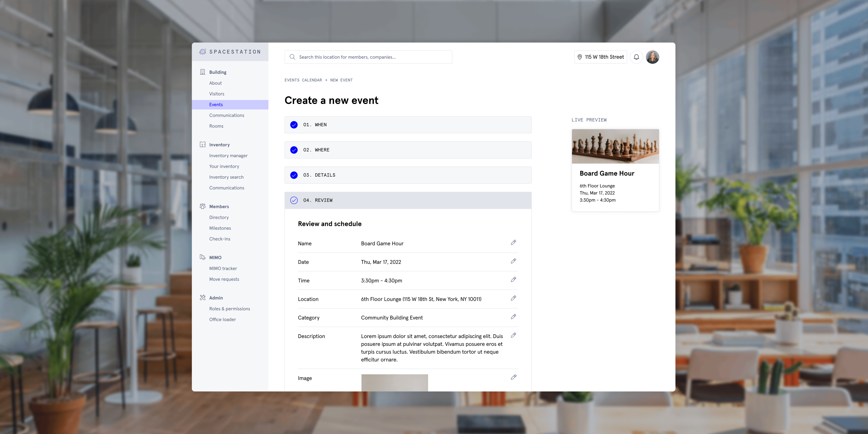The width and height of the screenshot is (868, 434).
Task: Click the Building section heading
Action: click(218, 72)
